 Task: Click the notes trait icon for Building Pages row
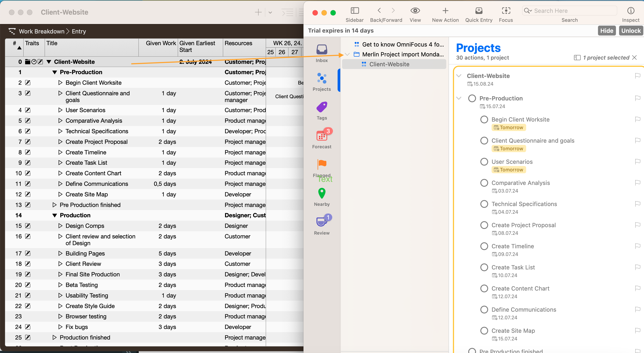(x=28, y=253)
